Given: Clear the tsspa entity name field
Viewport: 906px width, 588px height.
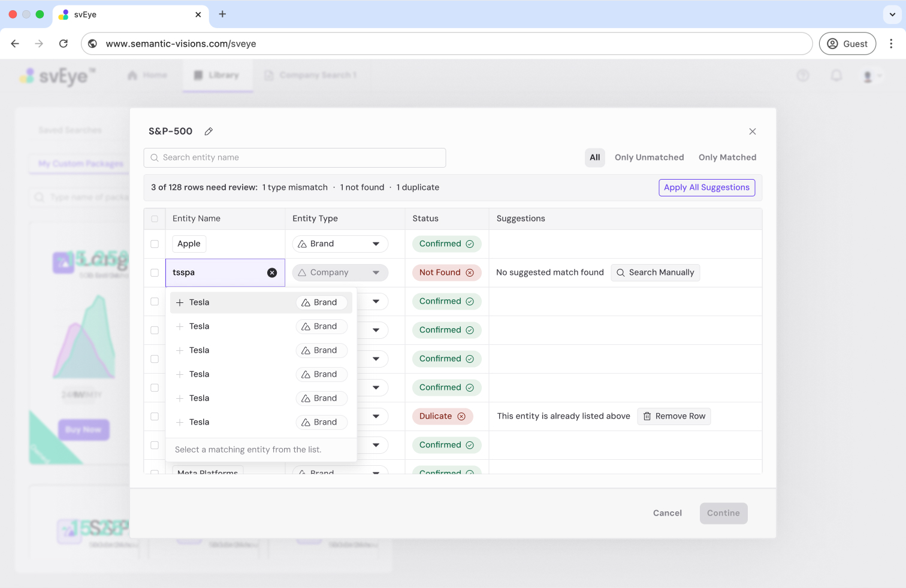Looking at the screenshot, I should pyautogui.click(x=272, y=272).
